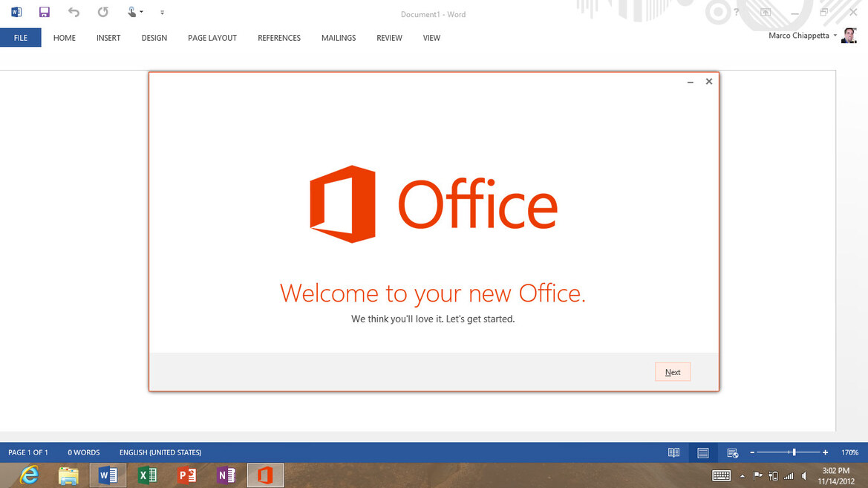The height and width of the screenshot is (488, 868).
Task: Zoom in with the plus button
Action: (826, 452)
